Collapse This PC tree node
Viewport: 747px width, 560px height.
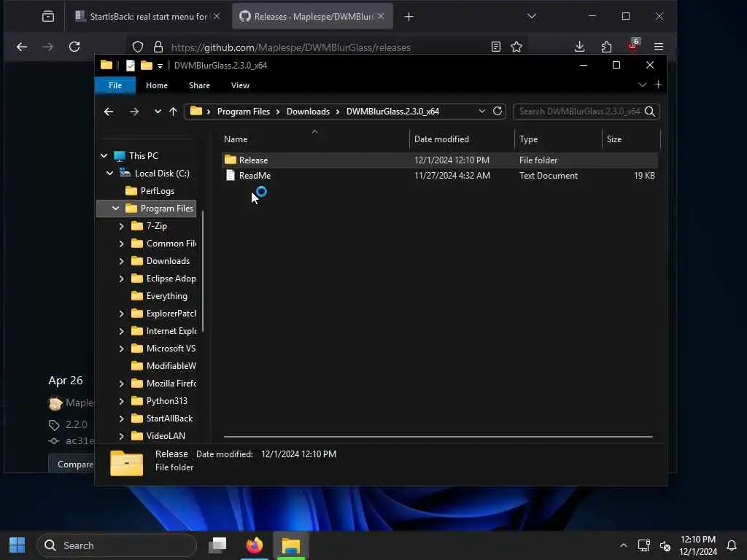pos(104,156)
